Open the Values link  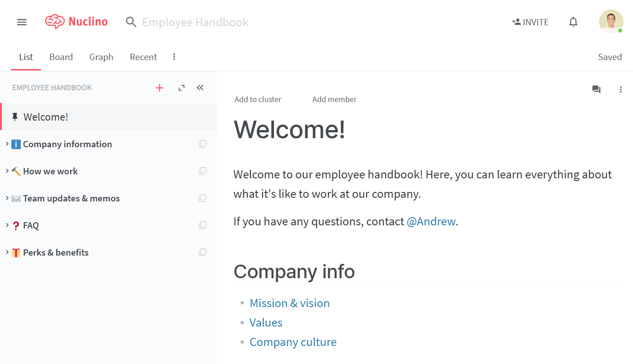[x=266, y=322]
